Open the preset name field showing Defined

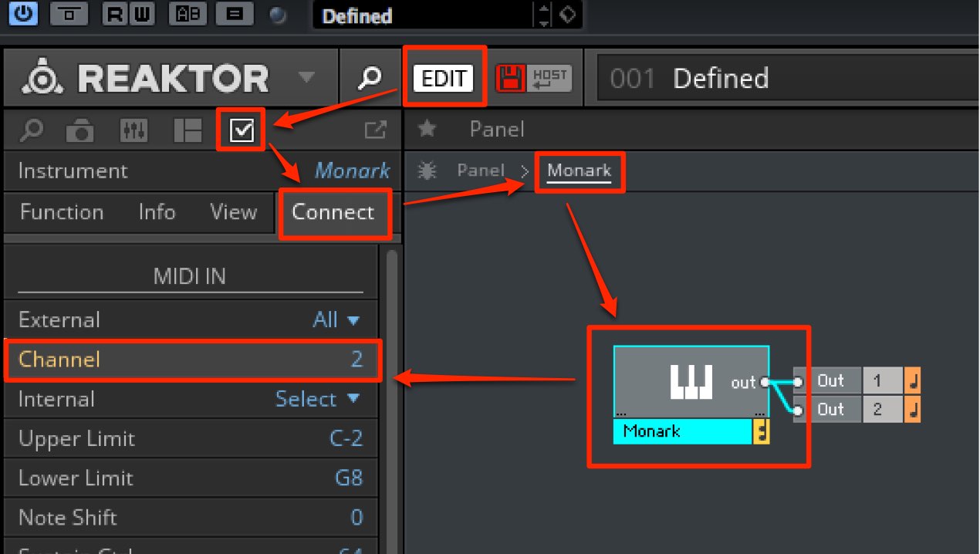tap(421, 15)
